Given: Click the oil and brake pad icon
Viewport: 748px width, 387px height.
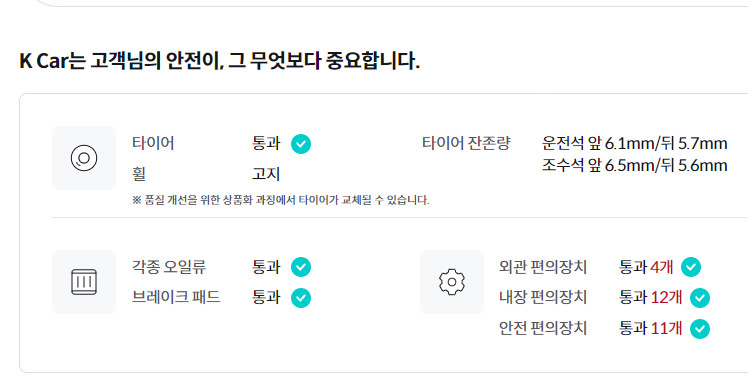Looking at the screenshot, I should tap(84, 282).
